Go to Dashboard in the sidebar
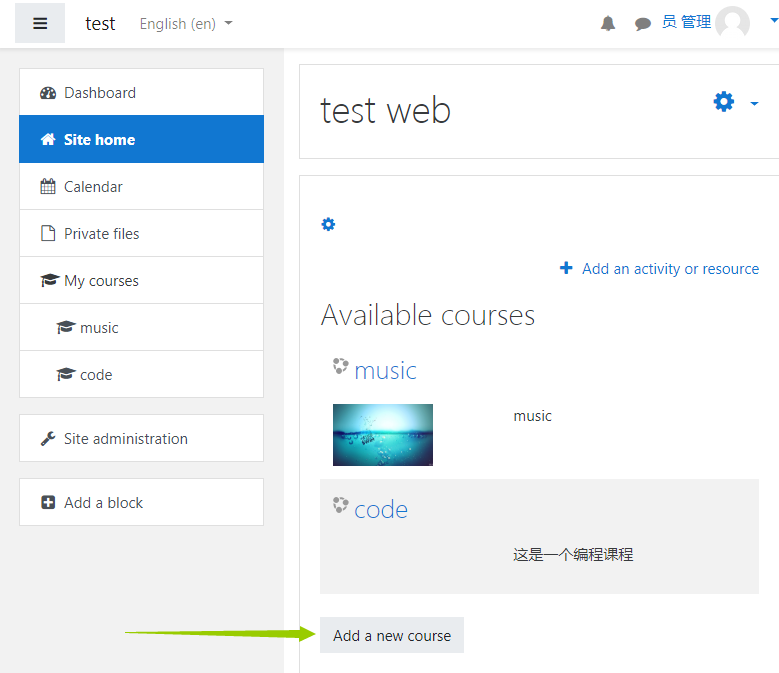The height and width of the screenshot is (673, 779). point(100,93)
